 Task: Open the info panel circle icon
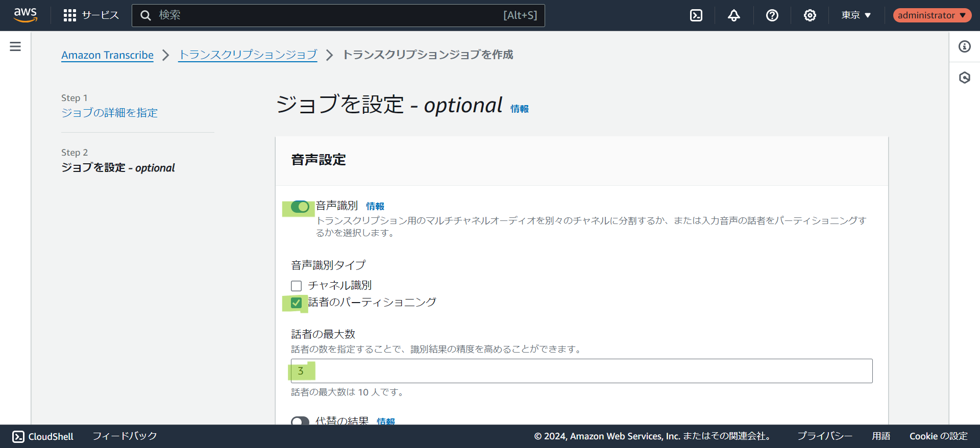[x=964, y=46]
